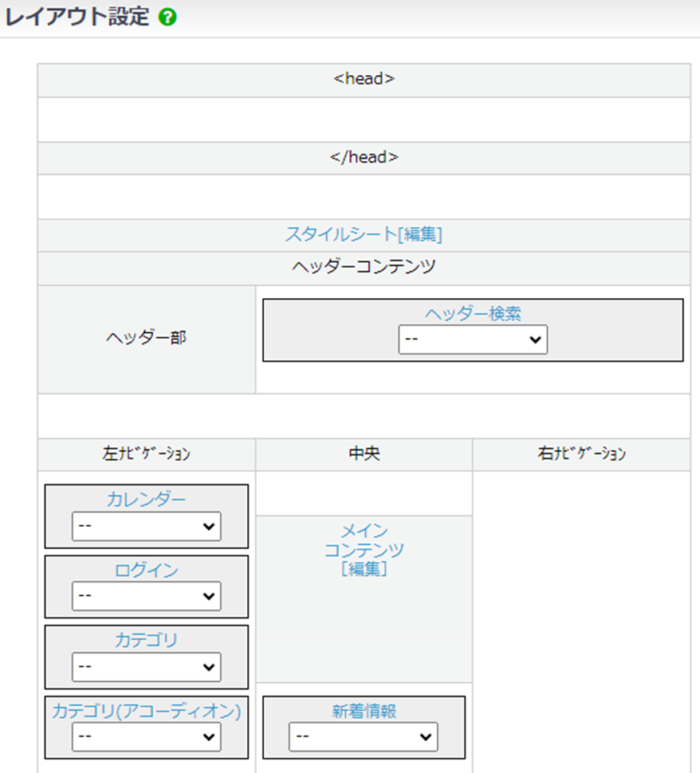Open the ヘッダー検索 dropdown
The width and height of the screenshot is (700, 773).
(x=473, y=339)
